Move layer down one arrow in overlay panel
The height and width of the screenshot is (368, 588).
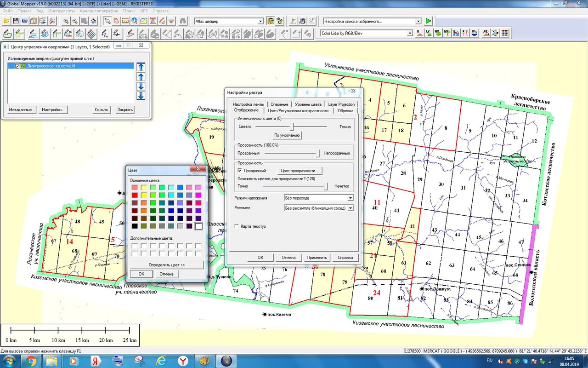pyautogui.click(x=141, y=86)
